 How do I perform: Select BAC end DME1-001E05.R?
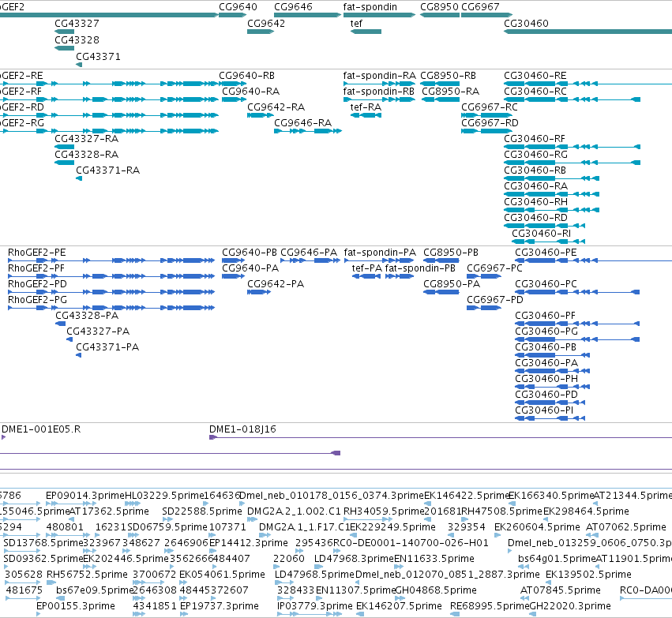(41, 429)
